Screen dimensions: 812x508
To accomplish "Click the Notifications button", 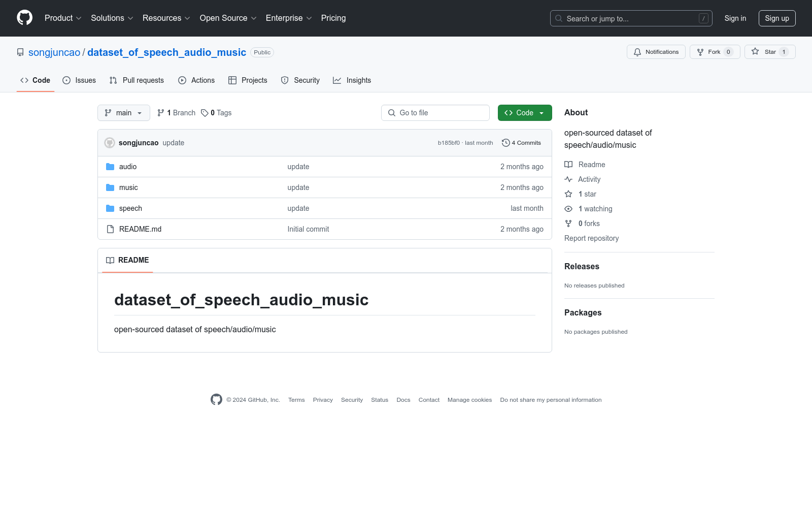I will tap(656, 52).
